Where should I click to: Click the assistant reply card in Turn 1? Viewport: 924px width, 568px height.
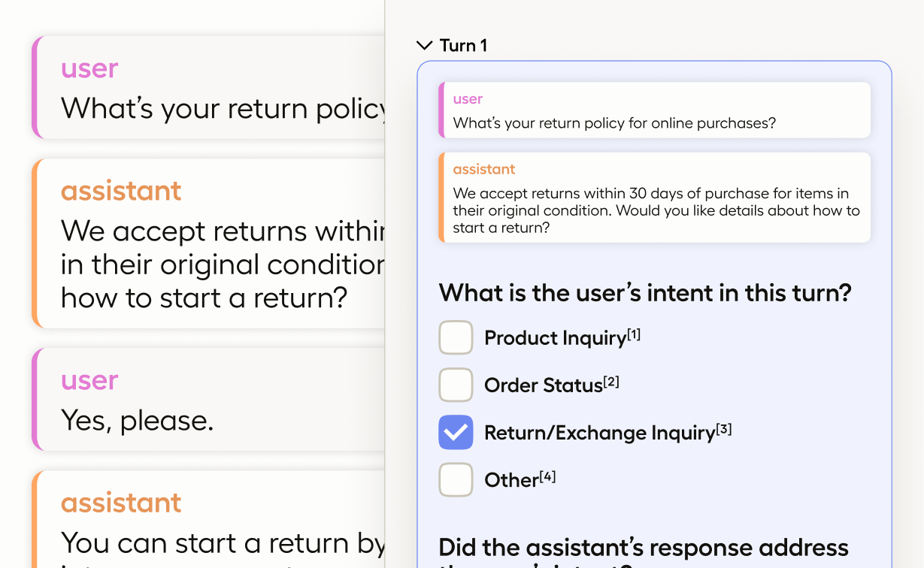pos(654,198)
